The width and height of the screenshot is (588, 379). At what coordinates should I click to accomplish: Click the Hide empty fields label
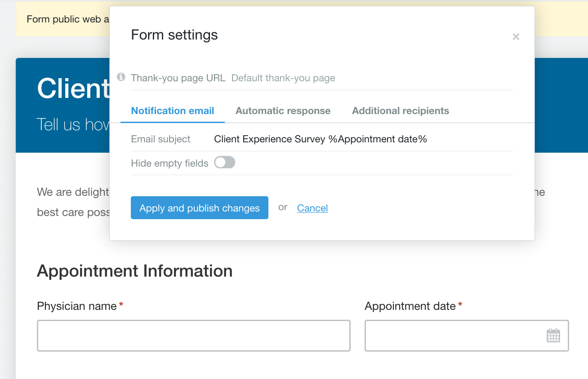169,163
